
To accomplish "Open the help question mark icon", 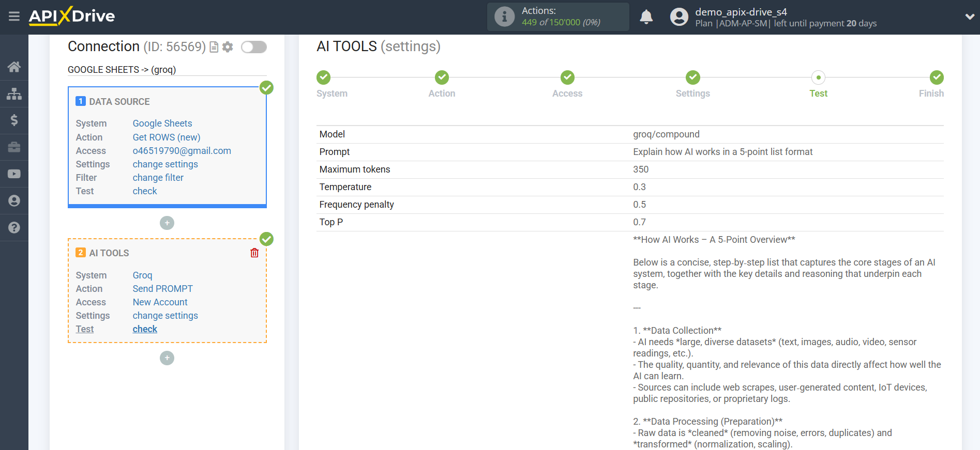I will [14, 228].
